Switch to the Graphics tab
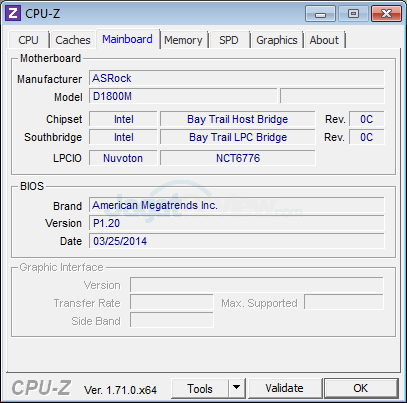Screen dimensions: 407x403 point(277,40)
